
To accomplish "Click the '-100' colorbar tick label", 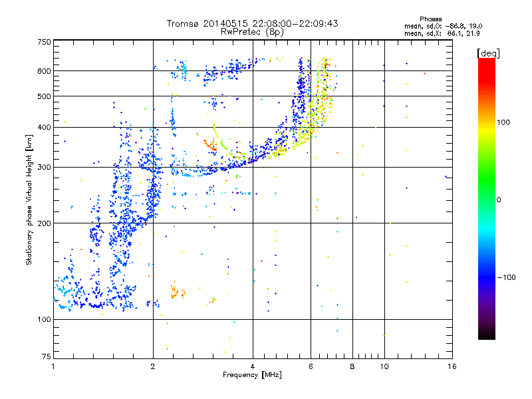I will (506, 277).
